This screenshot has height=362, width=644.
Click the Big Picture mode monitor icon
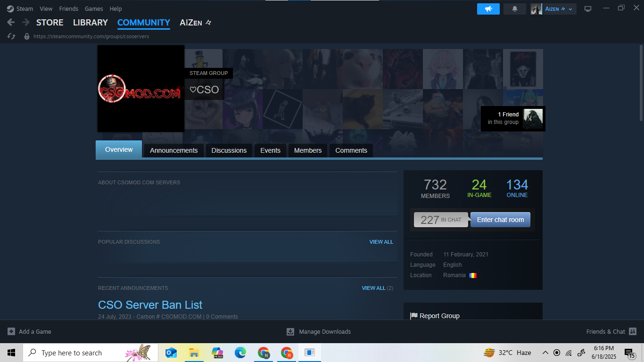coord(588,9)
